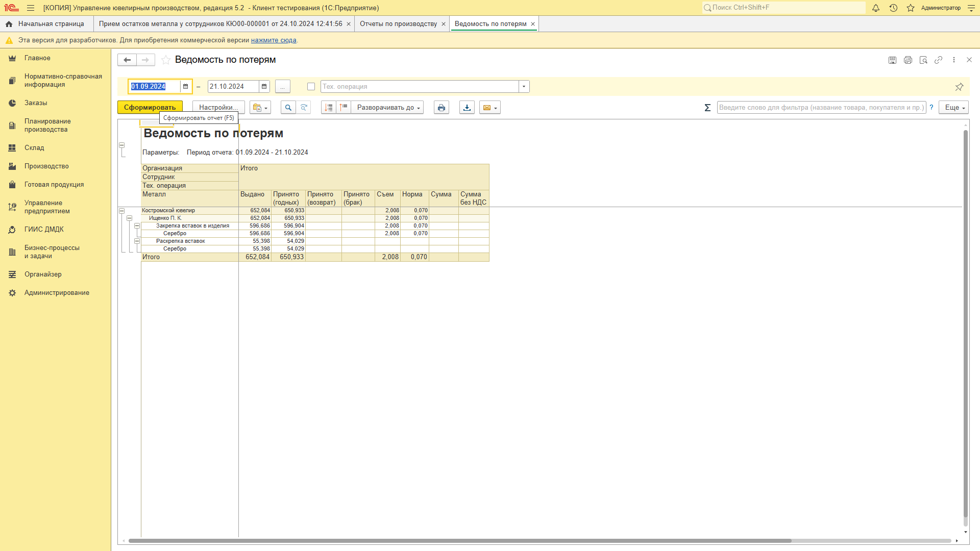Click the save diskette icon in header
This screenshot has width=980, height=551.
tap(892, 60)
